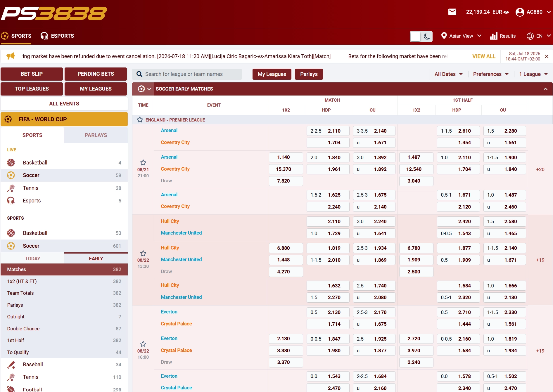Select the To Qualify market
The width and height of the screenshot is (553, 392).
tap(64, 352)
